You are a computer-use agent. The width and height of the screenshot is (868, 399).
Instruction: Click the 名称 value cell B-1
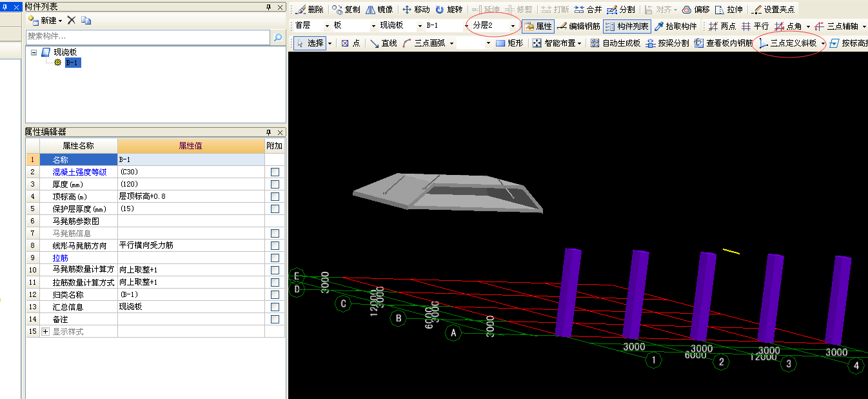[191, 159]
